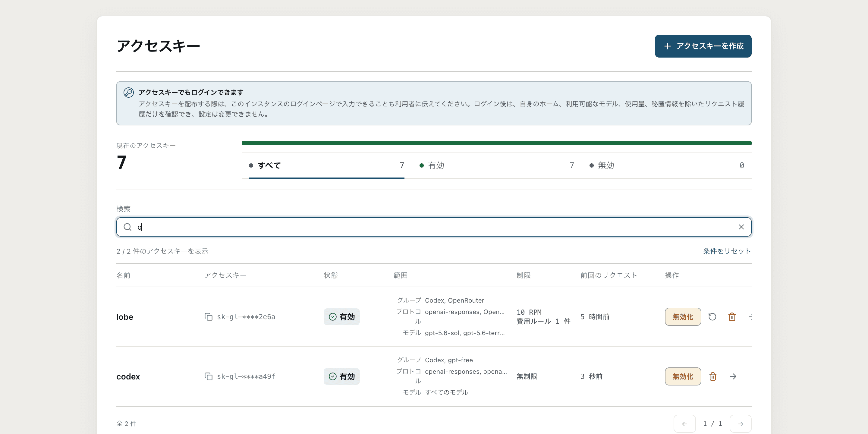Image resolution: width=868 pixels, height=434 pixels.
Task: Click the 全 2 件 total text
Action: (126, 423)
